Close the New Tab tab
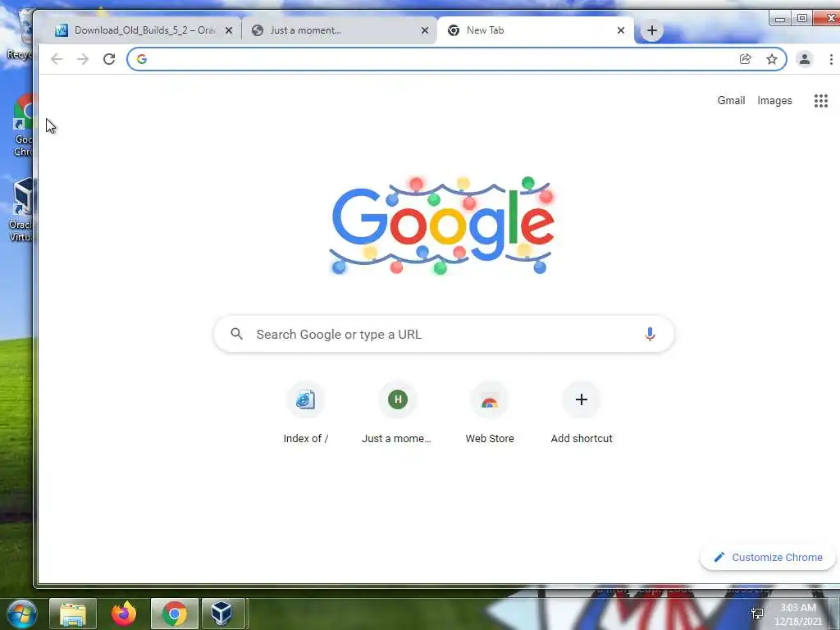Screen dimensions: 840x630 coord(621,30)
